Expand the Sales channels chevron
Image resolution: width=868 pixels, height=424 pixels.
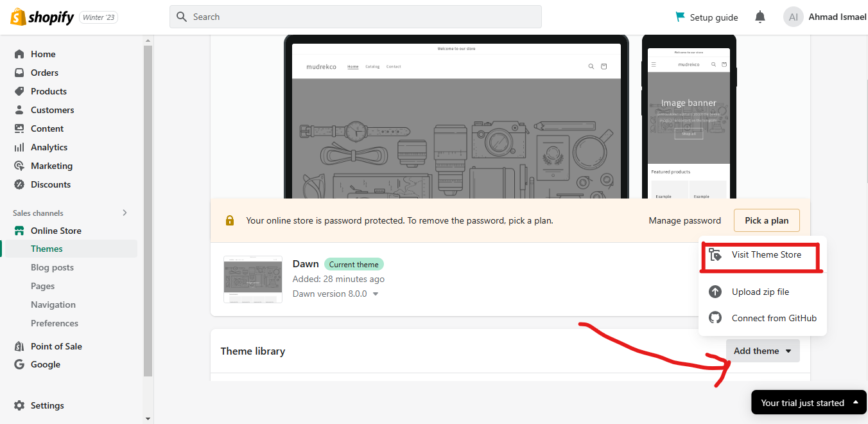(x=125, y=213)
